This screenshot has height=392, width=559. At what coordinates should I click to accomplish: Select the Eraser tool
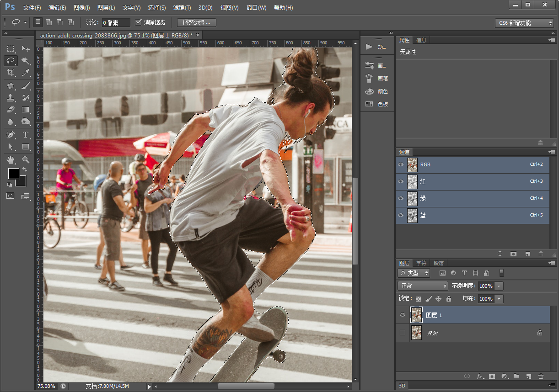(x=11, y=110)
